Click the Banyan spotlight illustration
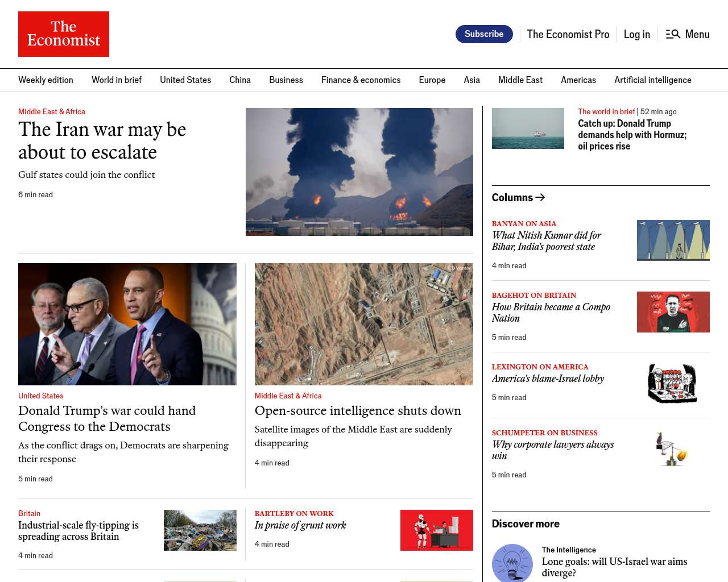The image size is (728, 582). pyautogui.click(x=673, y=240)
